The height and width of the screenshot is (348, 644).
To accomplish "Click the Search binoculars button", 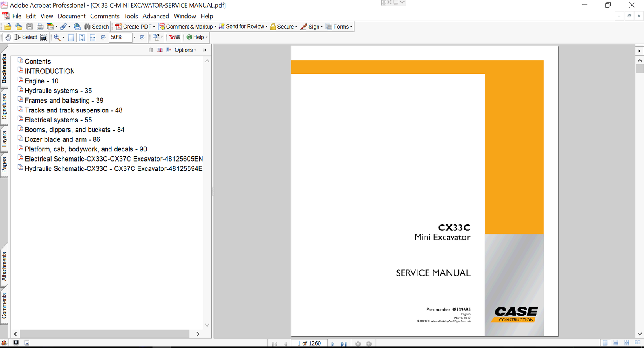I will 97,27.
